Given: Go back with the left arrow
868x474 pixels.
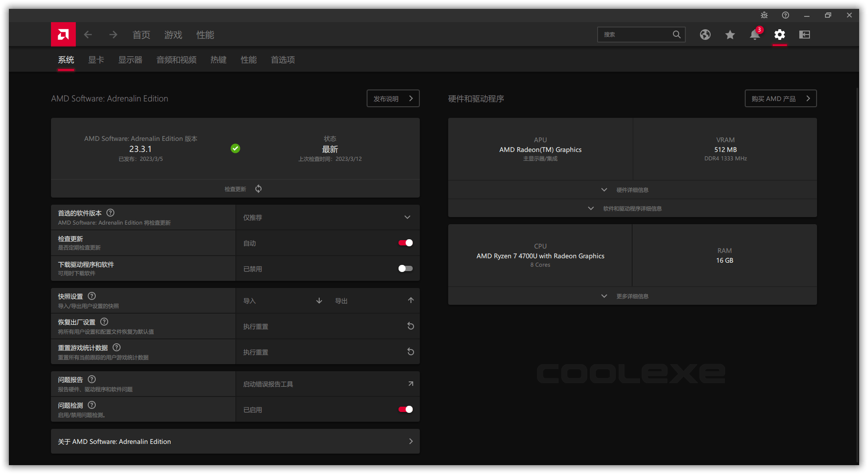Looking at the screenshot, I should pos(88,35).
